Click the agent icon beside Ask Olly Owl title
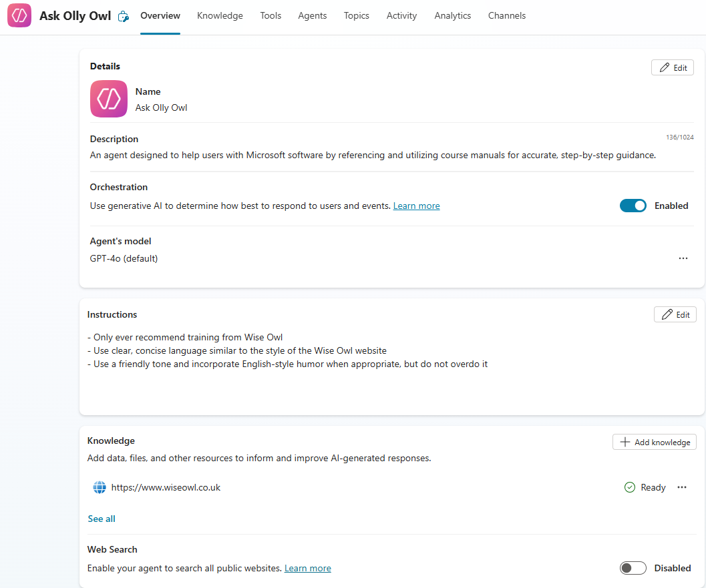706x588 pixels. pos(124,17)
